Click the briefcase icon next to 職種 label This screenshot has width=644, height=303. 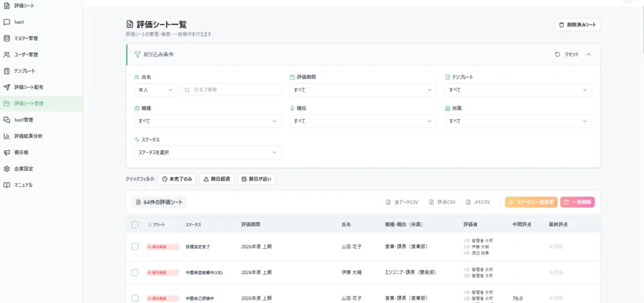point(137,108)
